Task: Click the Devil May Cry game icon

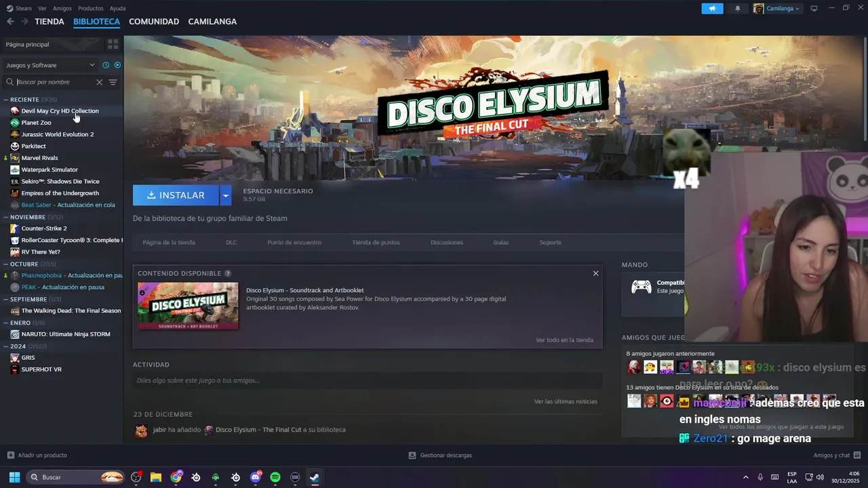Action: (15, 111)
